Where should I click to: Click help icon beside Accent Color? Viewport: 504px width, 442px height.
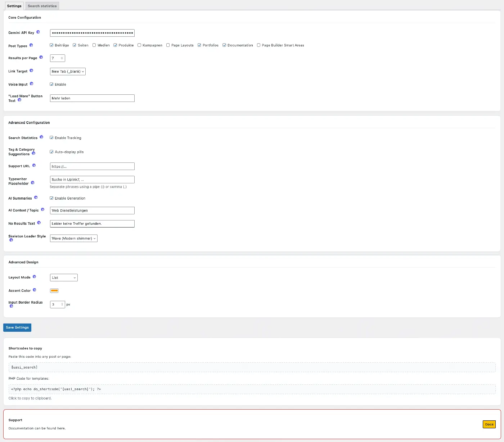pos(35,290)
